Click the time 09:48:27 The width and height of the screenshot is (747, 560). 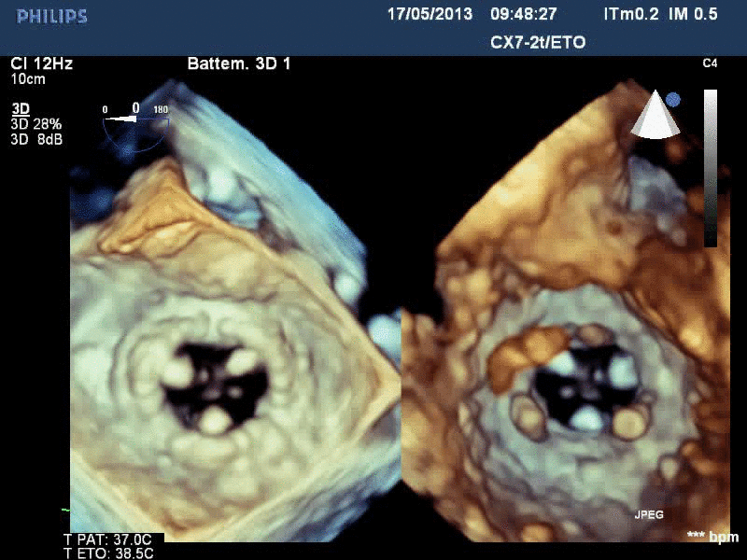click(x=524, y=14)
